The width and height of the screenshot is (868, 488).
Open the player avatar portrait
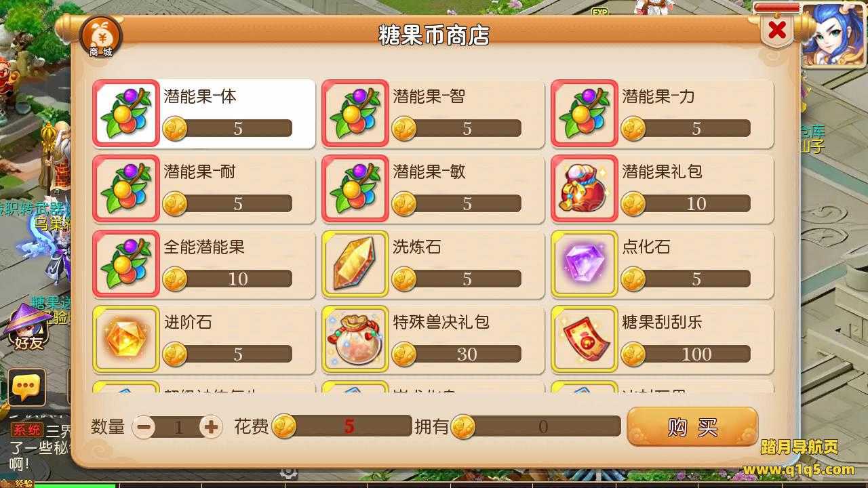click(x=833, y=35)
